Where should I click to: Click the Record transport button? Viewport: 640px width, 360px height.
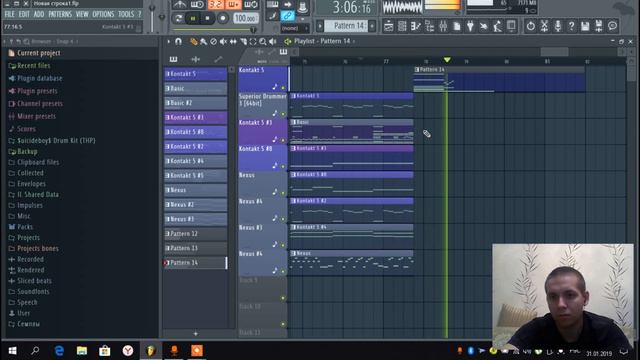pos(222,18)
